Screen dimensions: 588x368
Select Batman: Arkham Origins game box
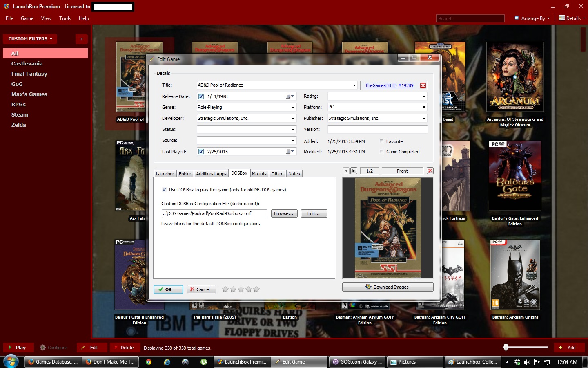(515, 274)
